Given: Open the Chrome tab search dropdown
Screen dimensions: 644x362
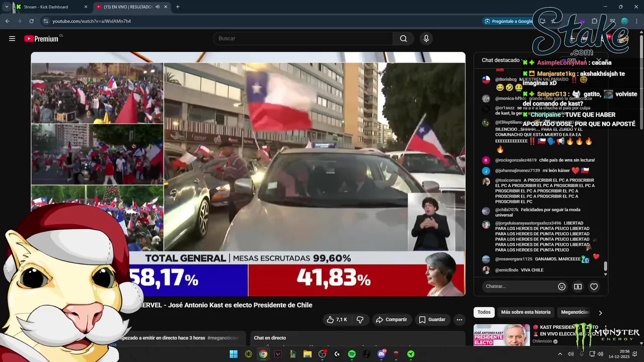Looking at the screenshot, I should click(x=6, y=7).
